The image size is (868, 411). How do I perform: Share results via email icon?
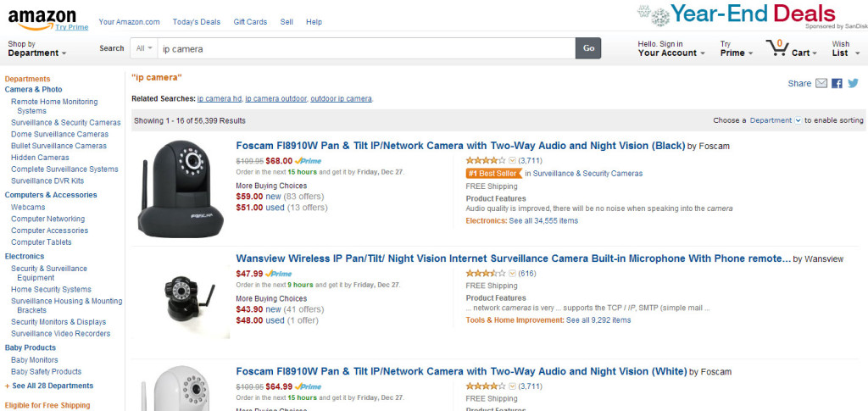pos(821,84)
